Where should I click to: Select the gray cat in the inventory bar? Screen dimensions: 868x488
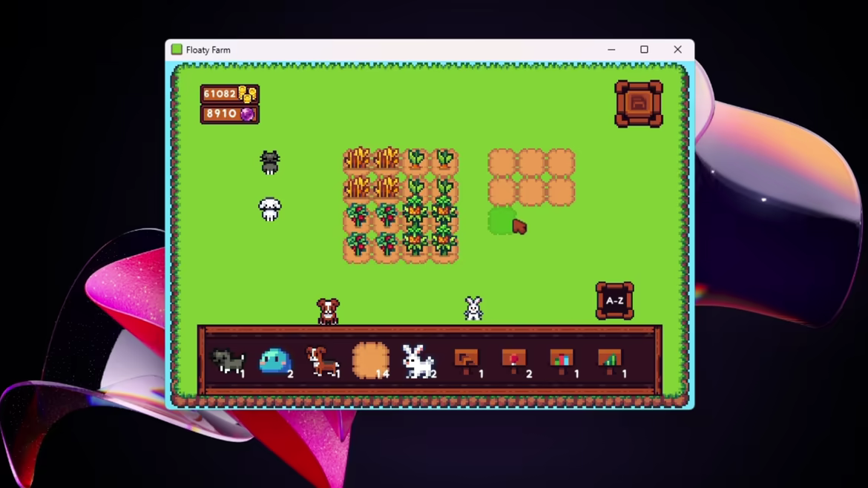point(228,362)
